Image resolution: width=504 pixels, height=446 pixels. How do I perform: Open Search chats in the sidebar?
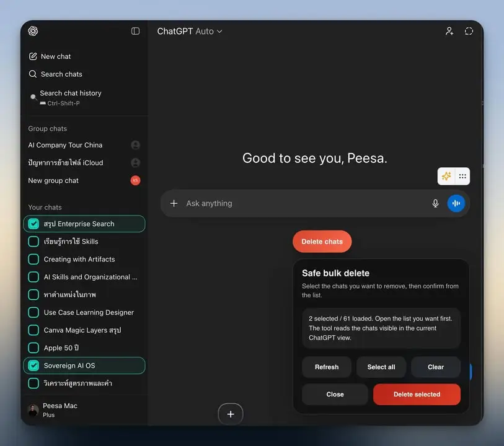(84, 74)
